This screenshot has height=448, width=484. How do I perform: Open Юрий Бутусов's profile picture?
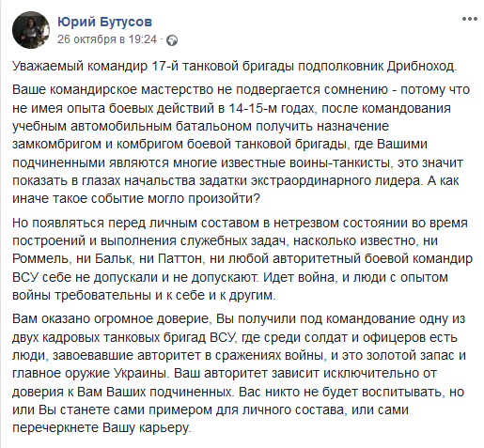31,30
